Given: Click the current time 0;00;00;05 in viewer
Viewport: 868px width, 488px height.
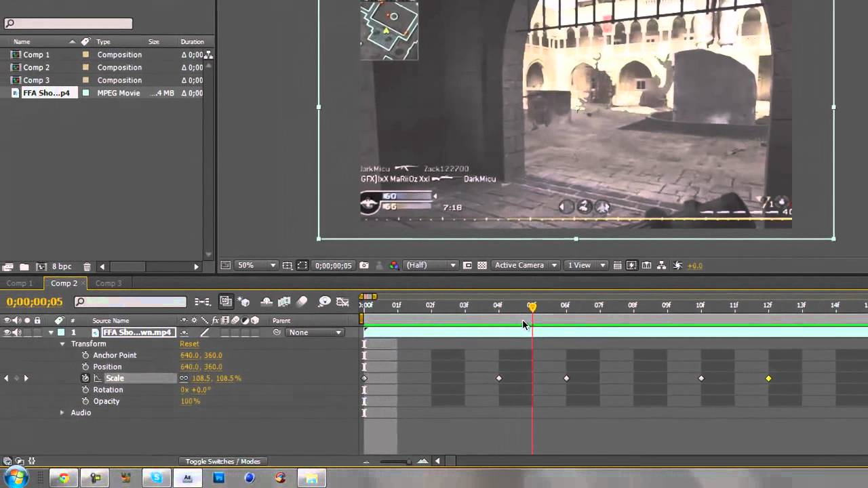Looking at the screenshot, I should (x=333, y=265).
